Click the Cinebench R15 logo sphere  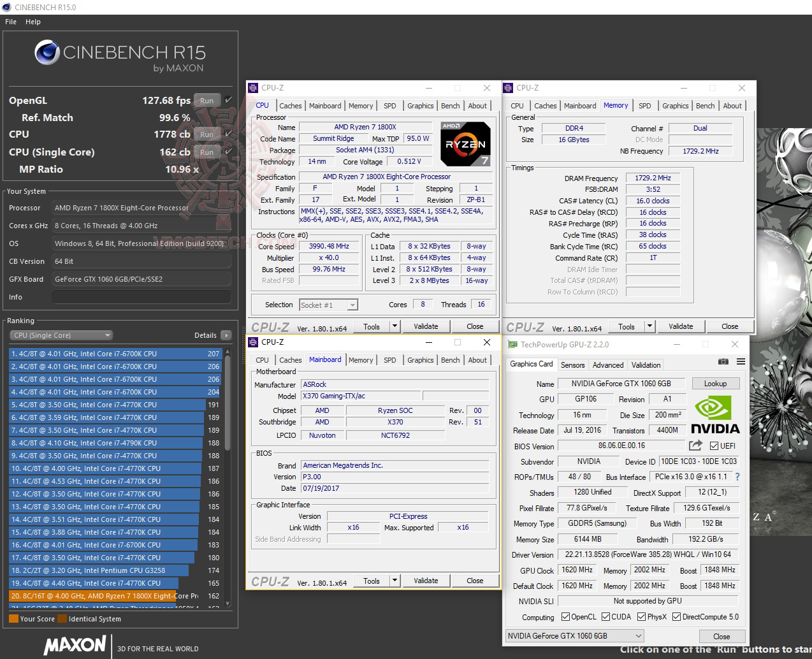[x=47, y=53]
